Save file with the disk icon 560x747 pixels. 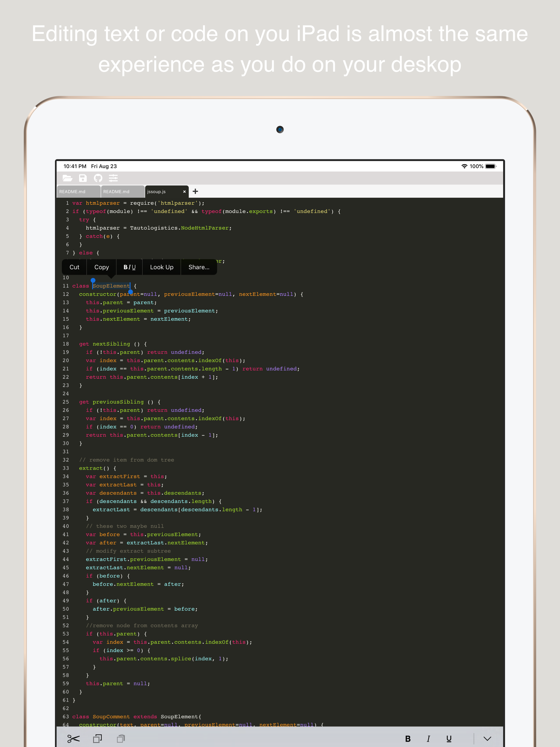tap(83, 178)
